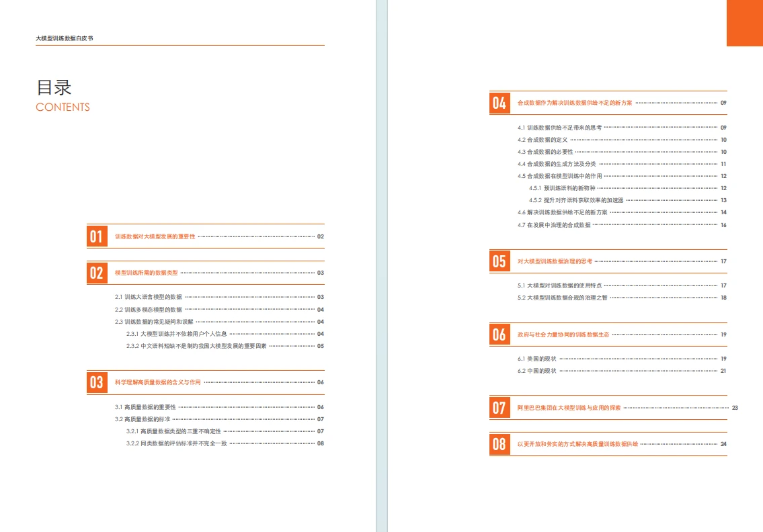Open chapter heading 对大模型训练数据治理的思考
Image resolution: width=763 pixels, height=532 pixels.
click(x=555, y=261)
